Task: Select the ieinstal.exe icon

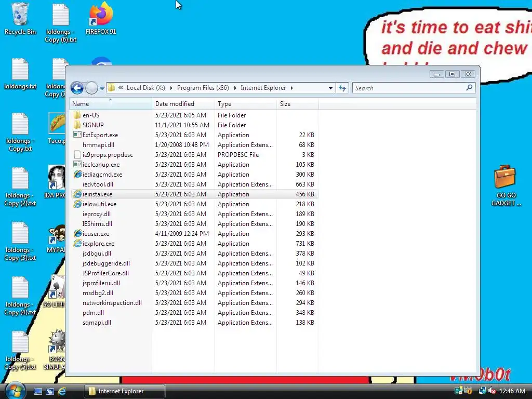Action: [x=78, y=194]
